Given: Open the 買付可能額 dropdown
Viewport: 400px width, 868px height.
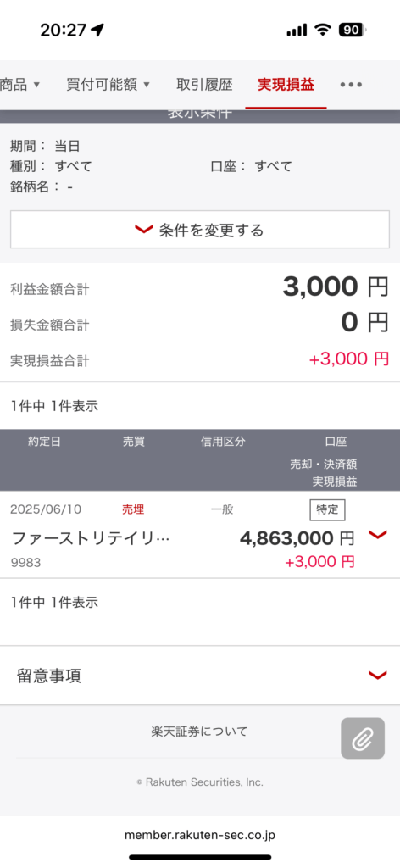Looking at the screenshot, I should [x=108, y=85].
